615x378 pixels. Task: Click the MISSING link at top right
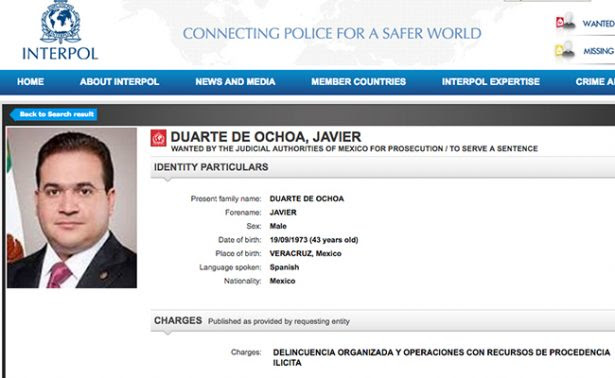[x=599, y=51]
